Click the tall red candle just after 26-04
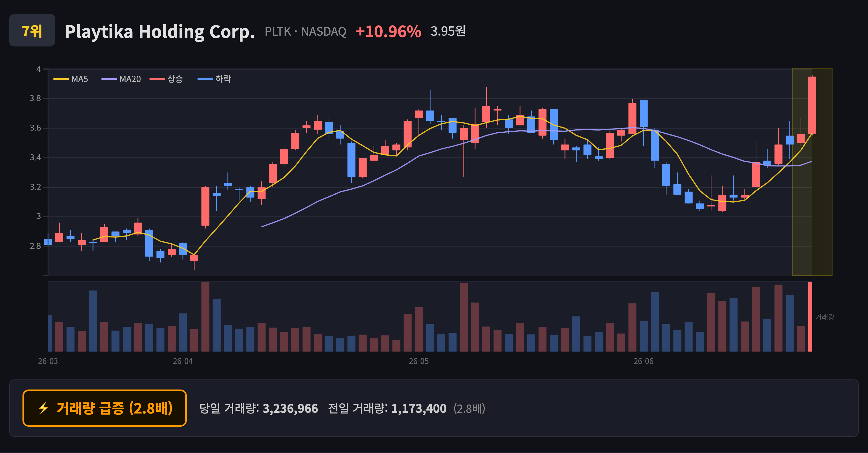The height and width of the screenshot is (453, 868). click(205, 206)
